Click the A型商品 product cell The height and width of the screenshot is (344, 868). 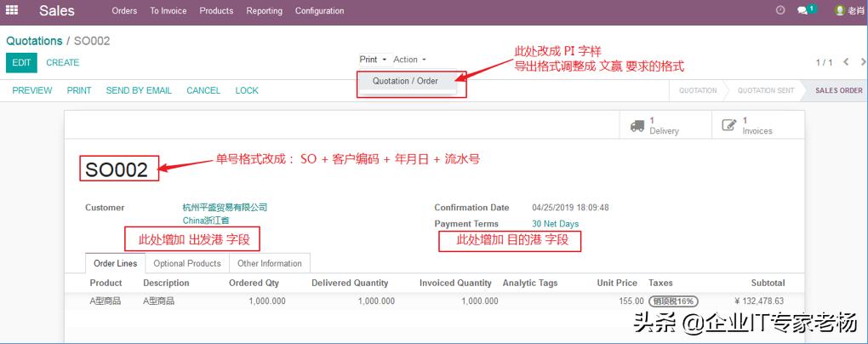click(x=106, y=301)
